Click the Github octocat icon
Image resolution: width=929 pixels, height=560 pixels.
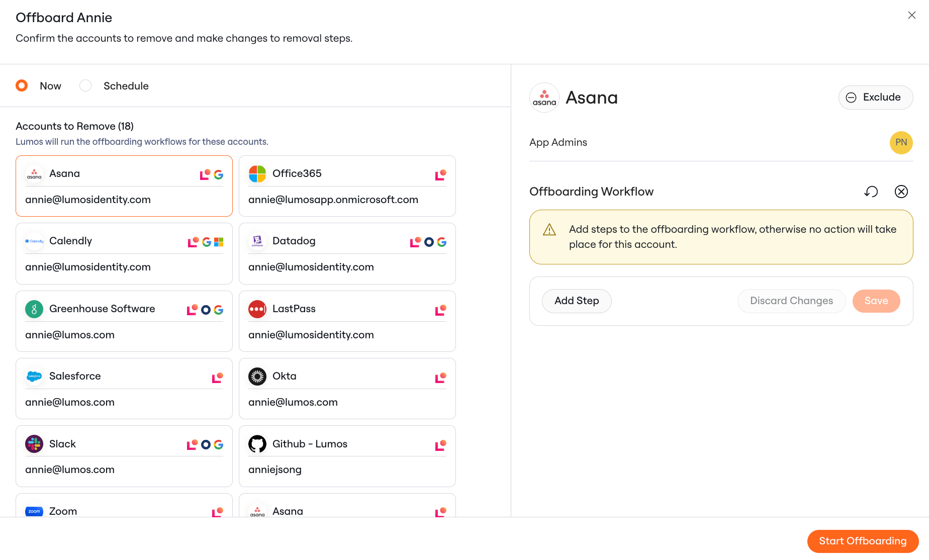(257, 444)
